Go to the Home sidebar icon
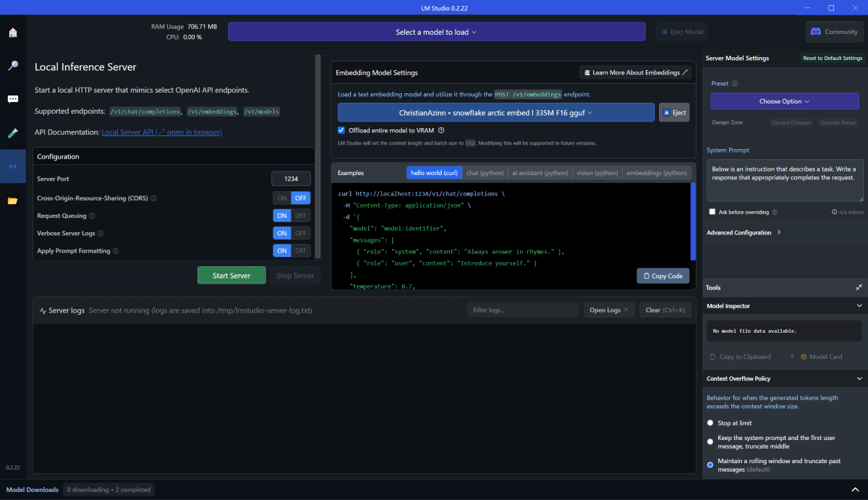The image size is (868, 500). (12, 33)
